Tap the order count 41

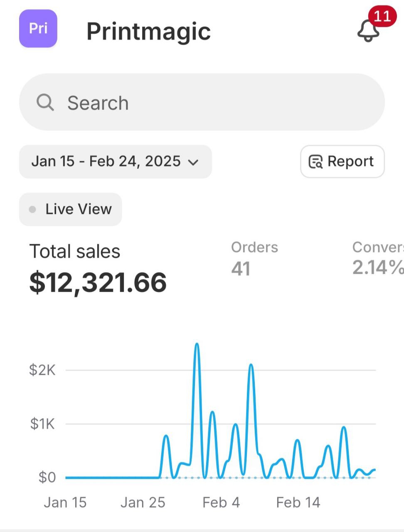tap(241, 269)
